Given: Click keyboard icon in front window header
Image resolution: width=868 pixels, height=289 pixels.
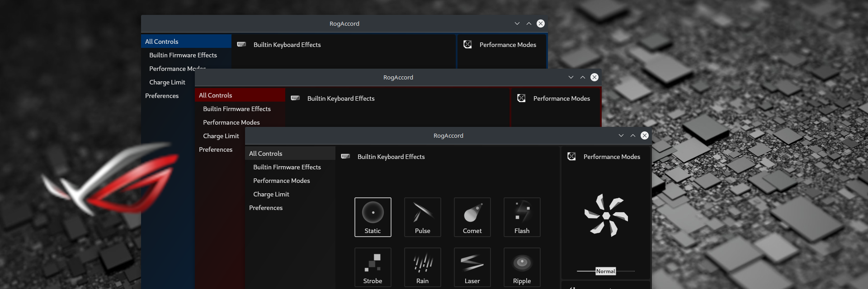Looking at the screenshot, I should tap(345, 156).
